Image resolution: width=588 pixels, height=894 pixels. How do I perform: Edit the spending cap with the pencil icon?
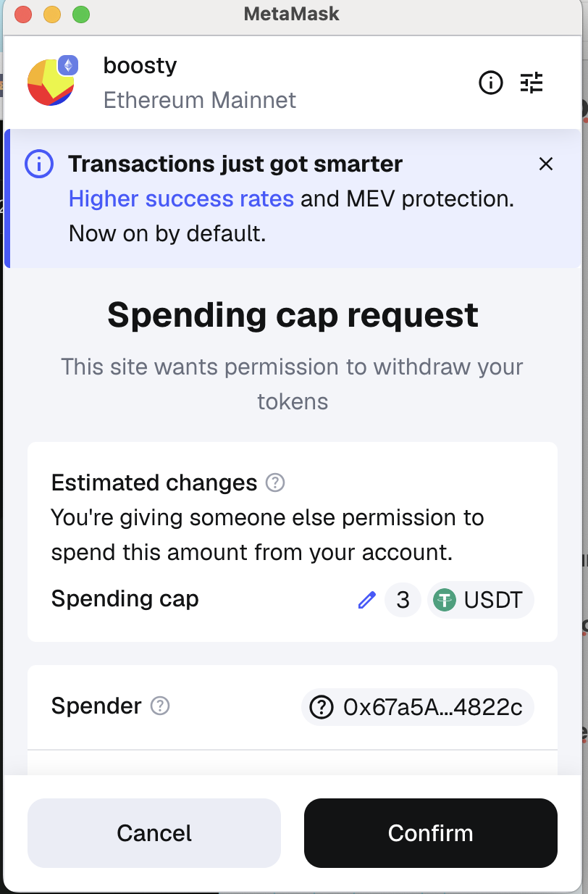click(367, 600)
